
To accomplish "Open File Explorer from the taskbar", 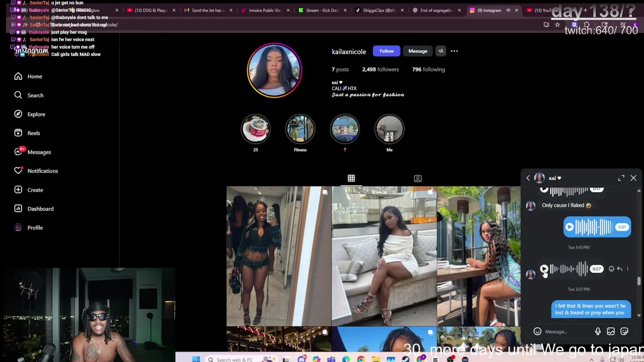I will [x=376, y=359].
